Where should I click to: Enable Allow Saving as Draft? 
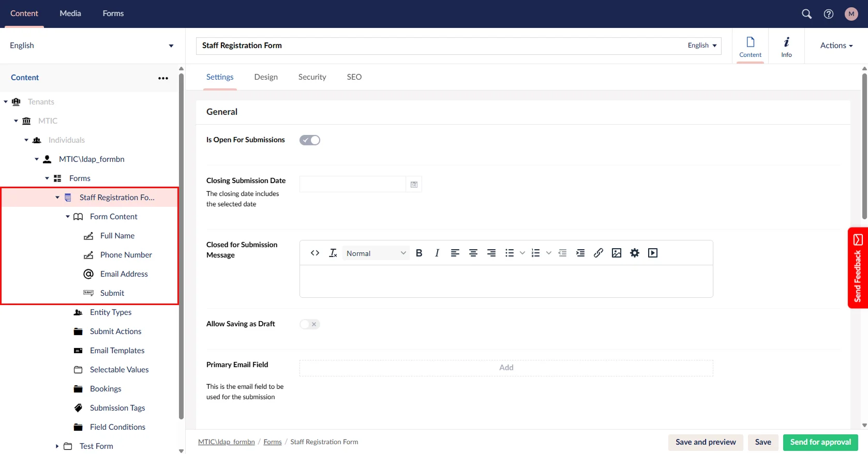[x=310, y=324]
